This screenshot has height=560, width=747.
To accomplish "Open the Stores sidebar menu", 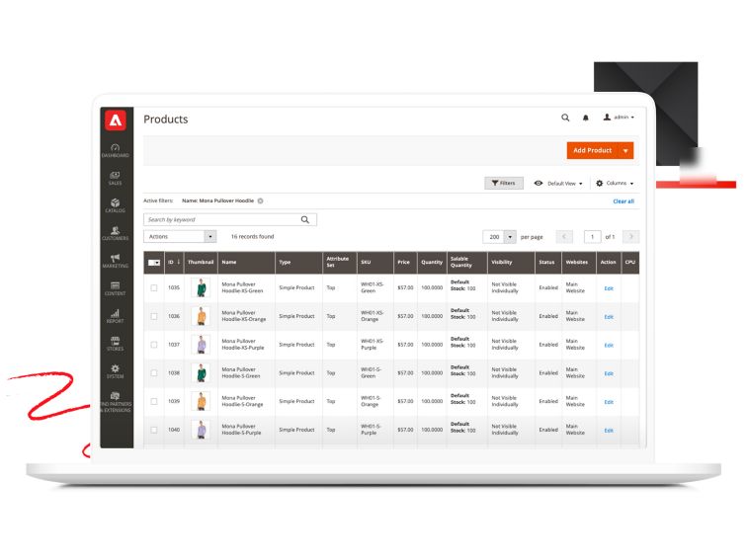I will click(116, 344).
